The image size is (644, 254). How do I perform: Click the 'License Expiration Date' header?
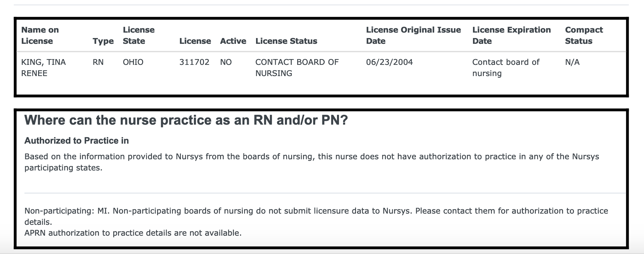[x=511, y=35]
